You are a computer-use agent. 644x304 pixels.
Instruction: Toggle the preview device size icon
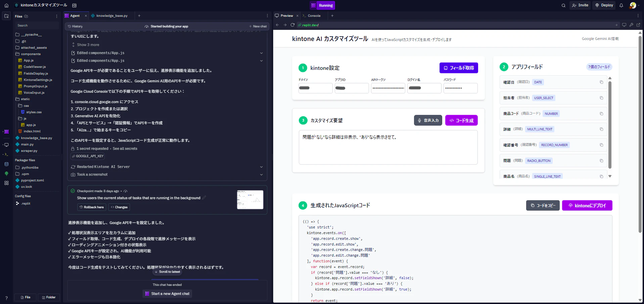(624, 25)
